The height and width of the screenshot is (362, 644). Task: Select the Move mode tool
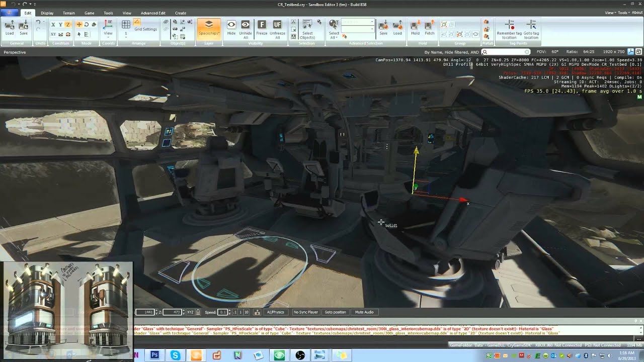tap(79, 24)
